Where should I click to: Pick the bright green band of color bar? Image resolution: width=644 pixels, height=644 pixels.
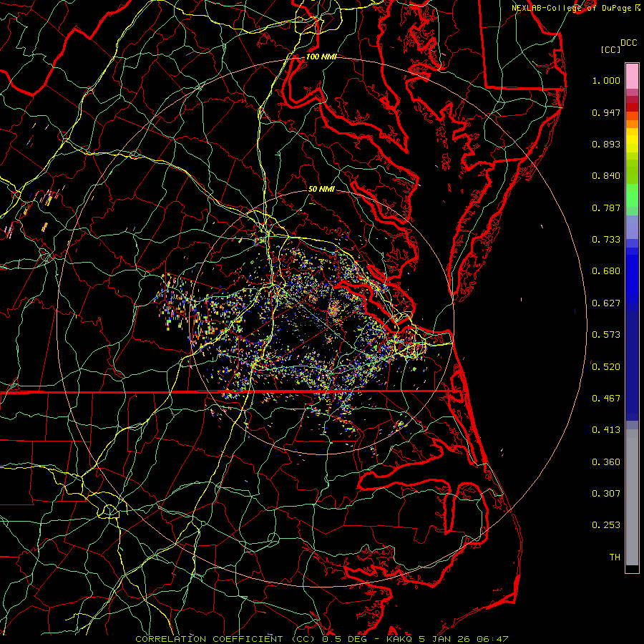pyautogui.click(x=632, y=195)
